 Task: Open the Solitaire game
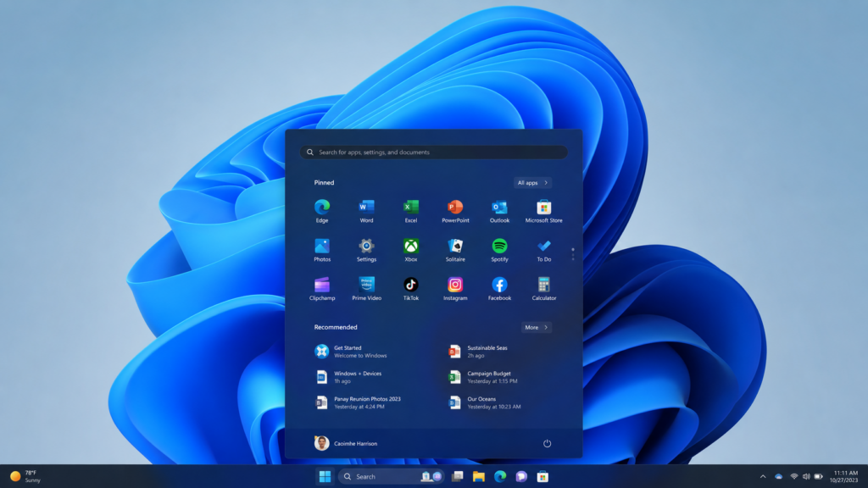pyautogui.click(x=455, y=250)
